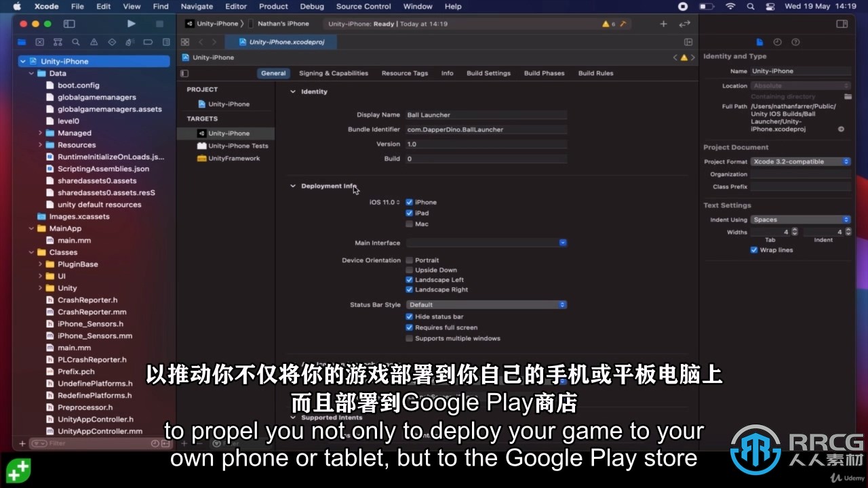The image size is (868, 488).
Task: Run the project with the Play button
Action: (x=131, y=24)
